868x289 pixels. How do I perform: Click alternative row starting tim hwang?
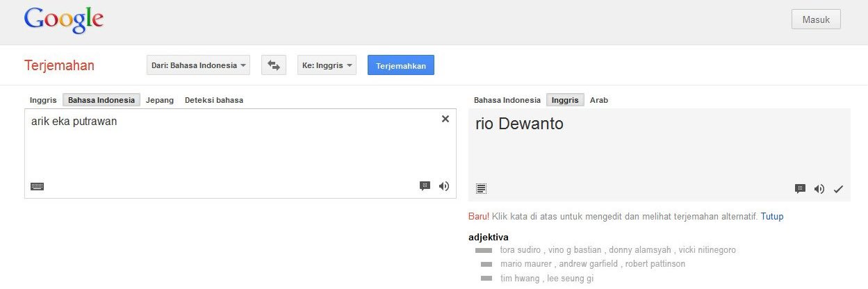[x=547, y=279]
